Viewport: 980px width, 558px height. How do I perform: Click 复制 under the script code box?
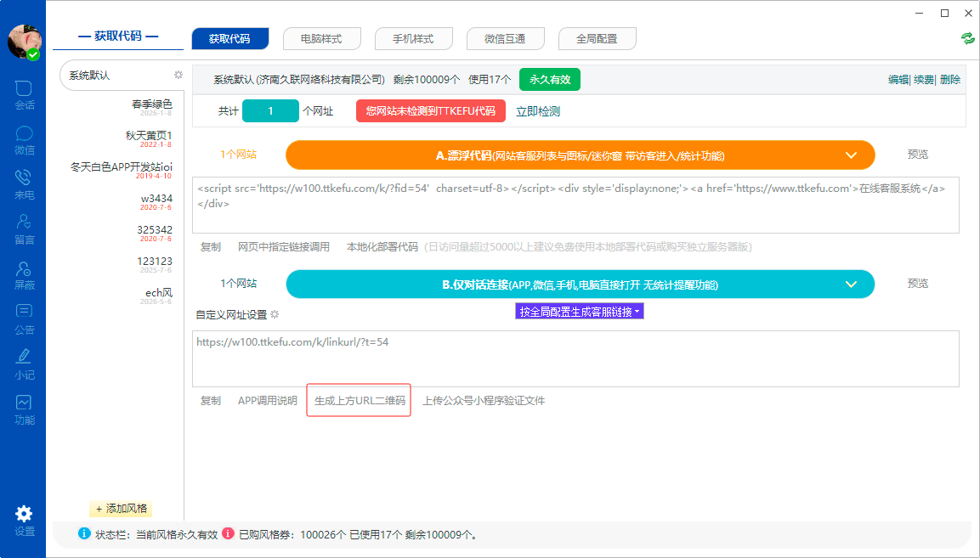click(x=211, y=247)
